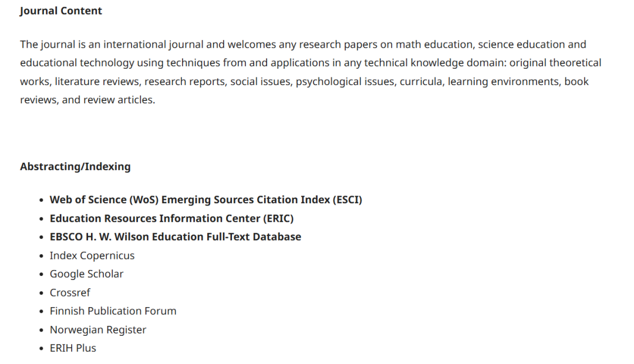Select the ERIH Plus list entry
The image size is (634, 364).
click(73, 348)
